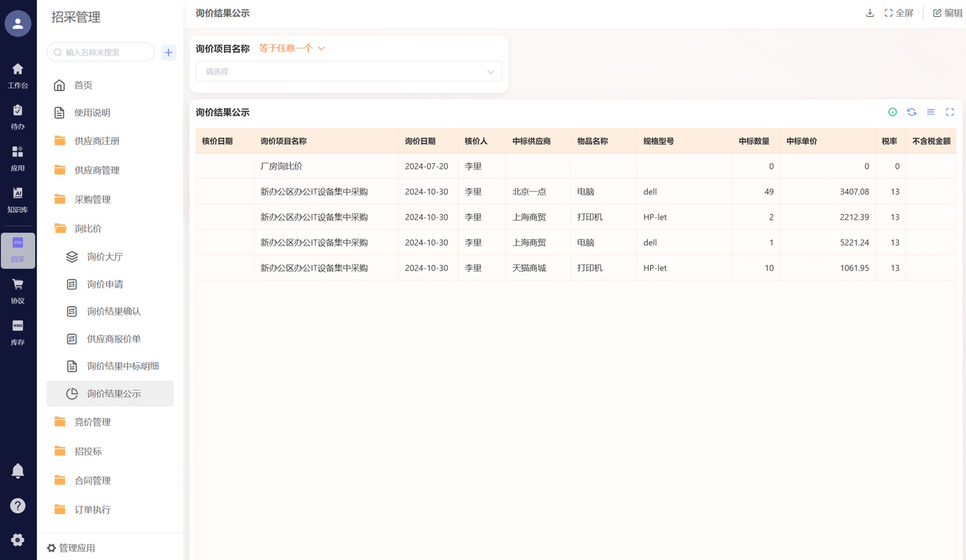The width and height of the screenshot is (966, 560).
Task: Open the 等于任意一个 filter condition dropdown
Action: [x=292, y=49]
